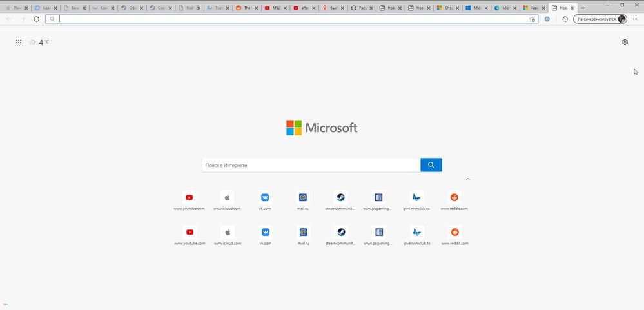Close the 'Поч' tab
Image resolution: width=644 pixels, height=310 pixels.
[26, 8]
